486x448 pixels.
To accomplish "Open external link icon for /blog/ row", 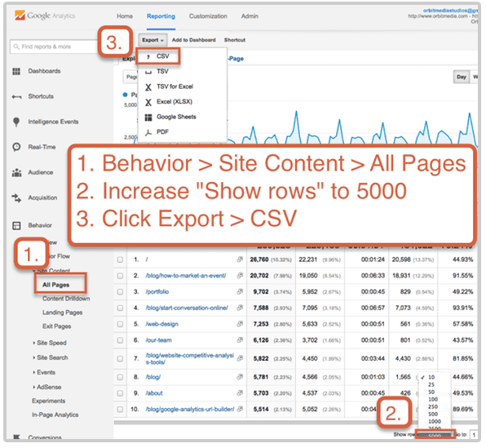I will click(x=240, y=377).
